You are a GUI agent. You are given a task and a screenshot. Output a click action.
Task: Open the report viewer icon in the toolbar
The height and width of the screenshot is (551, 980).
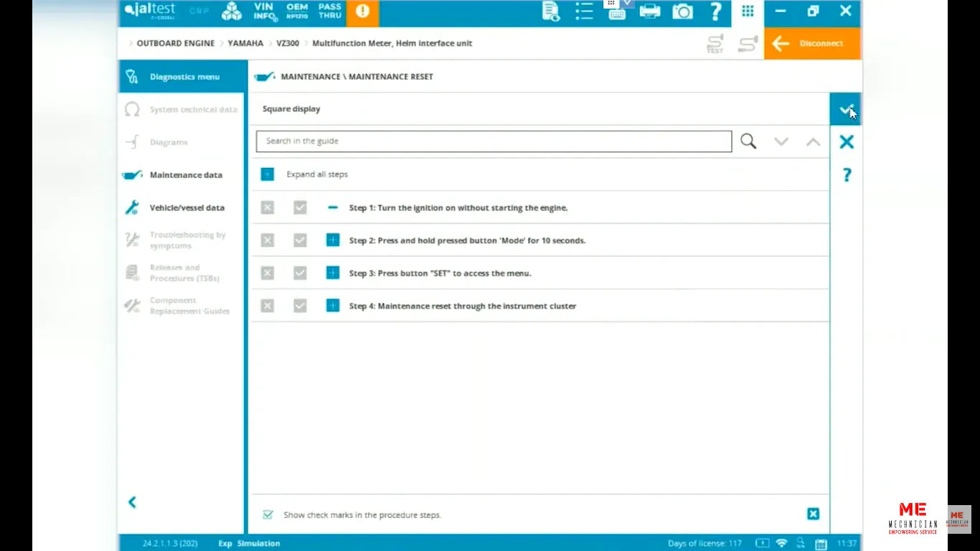tap(550, 11)
